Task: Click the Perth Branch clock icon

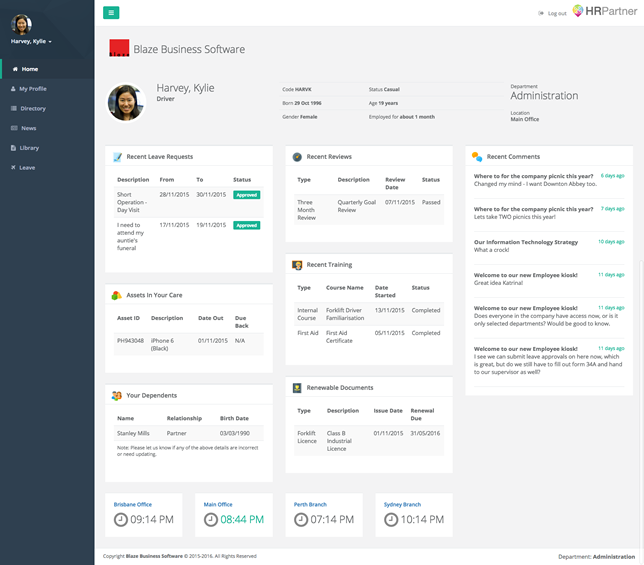Action: pos(301,520)
